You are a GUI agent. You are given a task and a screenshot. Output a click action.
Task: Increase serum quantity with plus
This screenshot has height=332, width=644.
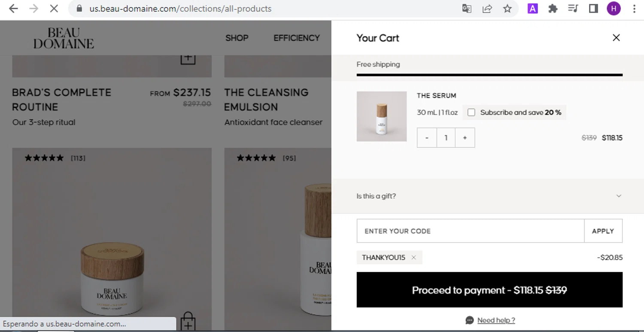point(465,138)
